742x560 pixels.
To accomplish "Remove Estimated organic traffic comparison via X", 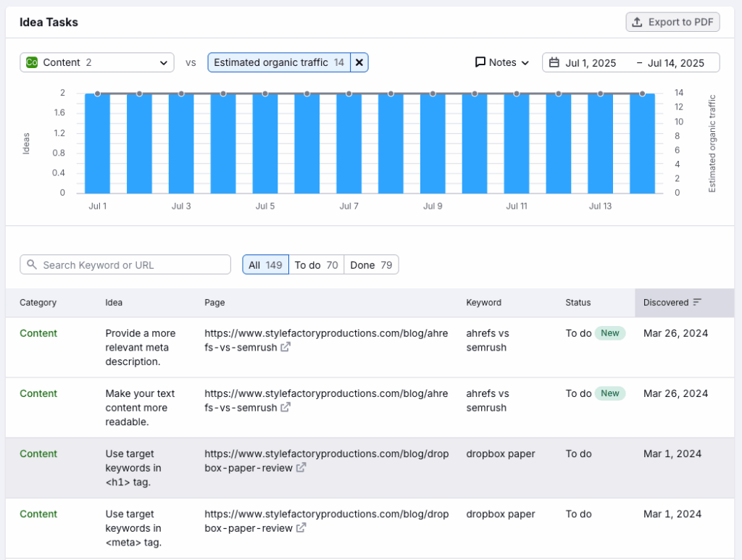I will [359, 62].
